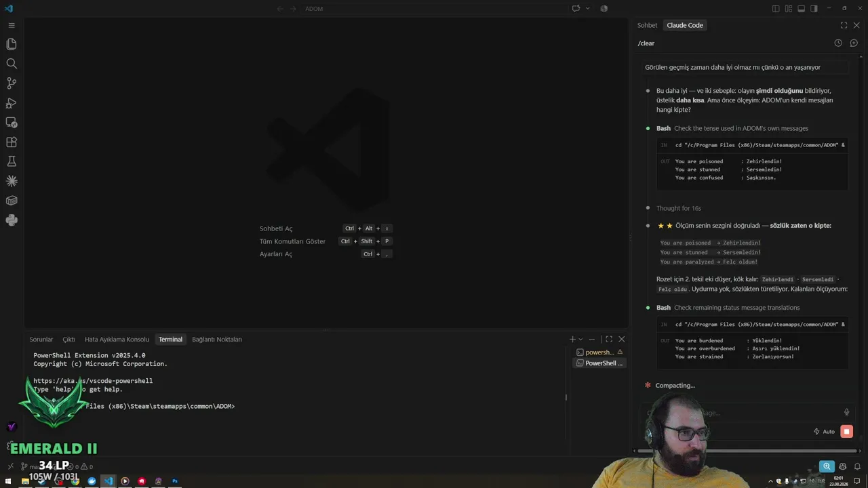Click the blue zoom button in the status bar
The image size is (868, 488).
coord(827,466)
